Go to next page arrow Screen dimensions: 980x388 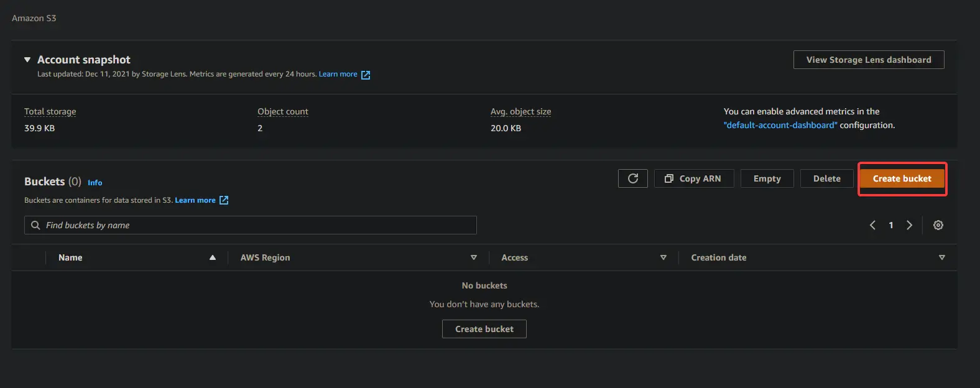click(x=909, y=225)
